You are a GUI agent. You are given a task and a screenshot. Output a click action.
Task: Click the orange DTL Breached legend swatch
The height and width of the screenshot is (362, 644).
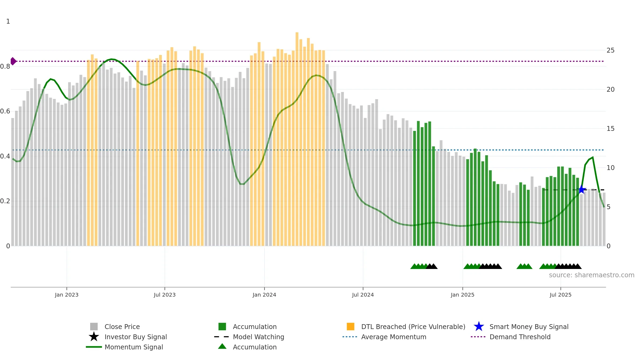click(x=350, y=327)
